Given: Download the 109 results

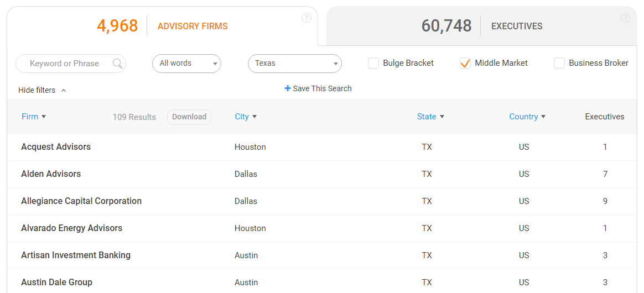Looking at the screenshot, I should click(189, 117).
